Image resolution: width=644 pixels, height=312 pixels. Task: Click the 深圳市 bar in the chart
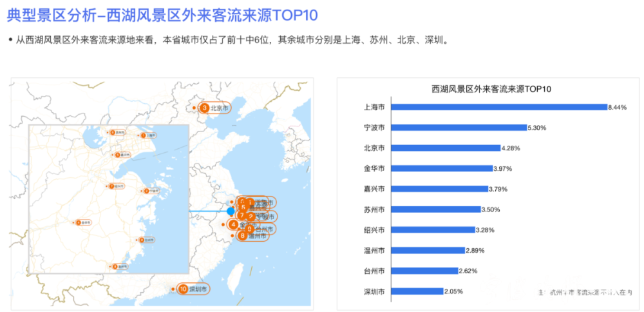pyautogui.click(x=417, y=291)
